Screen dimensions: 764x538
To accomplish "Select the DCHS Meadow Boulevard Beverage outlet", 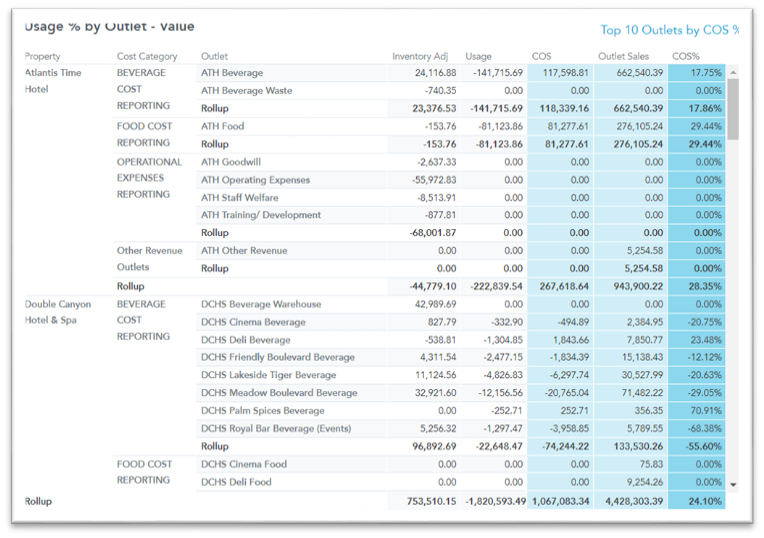I will pos(279,393).
